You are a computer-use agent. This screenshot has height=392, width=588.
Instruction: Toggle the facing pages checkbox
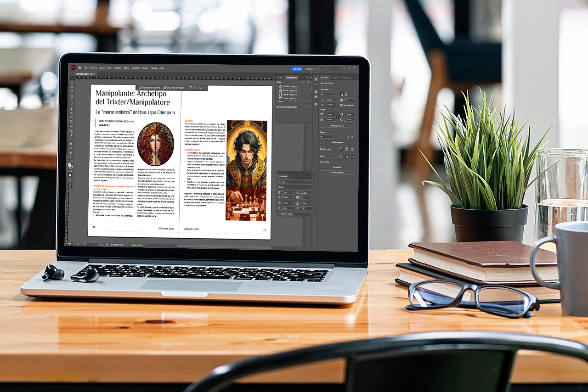(x=341, y=105)
